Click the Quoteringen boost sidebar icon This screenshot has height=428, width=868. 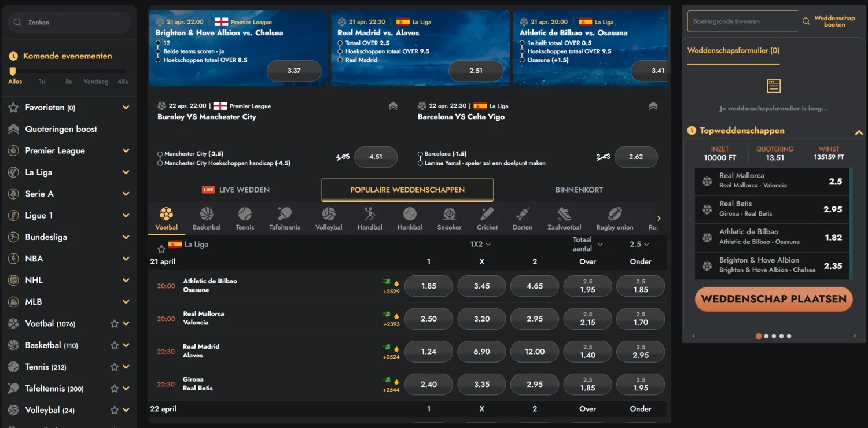pyautogui.click(x=13, y=129)
